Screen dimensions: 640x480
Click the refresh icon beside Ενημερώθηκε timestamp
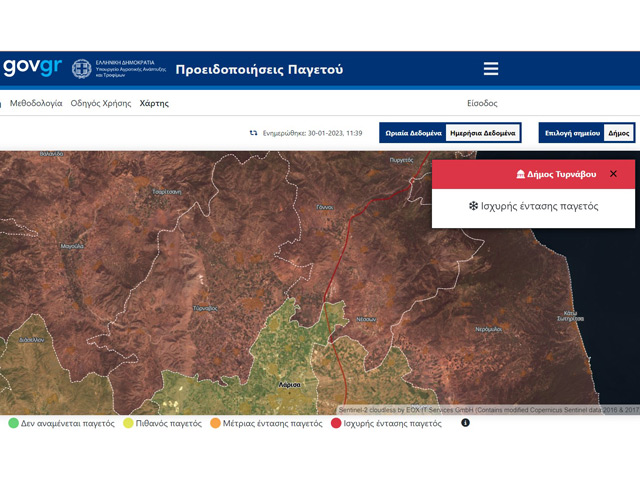pyautogui.click(x=254, y=132)
